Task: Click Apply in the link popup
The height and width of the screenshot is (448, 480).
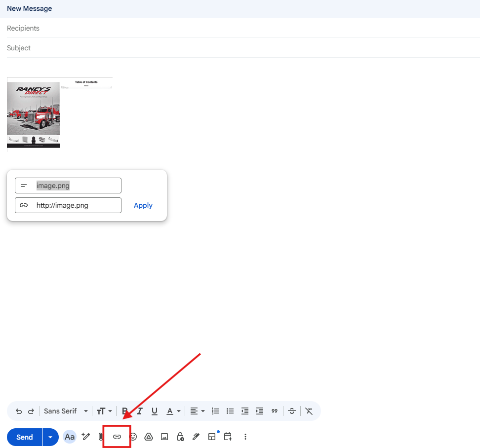Action: (x=143, y=205)
